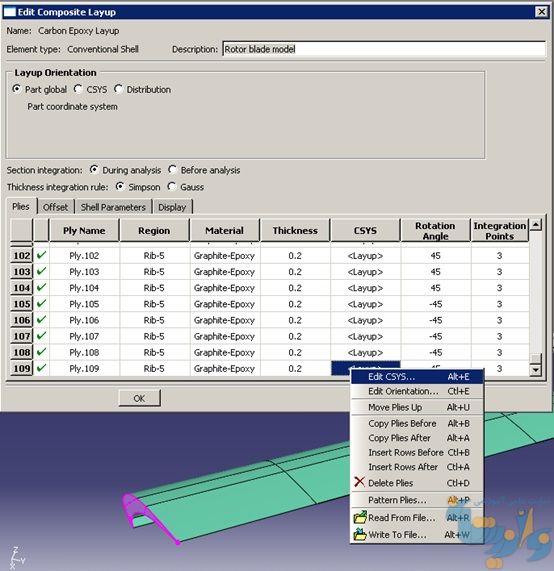Click the green checkmark for Ply.107
This screenshot has height=571, width=554.
(x=42, y=335)
